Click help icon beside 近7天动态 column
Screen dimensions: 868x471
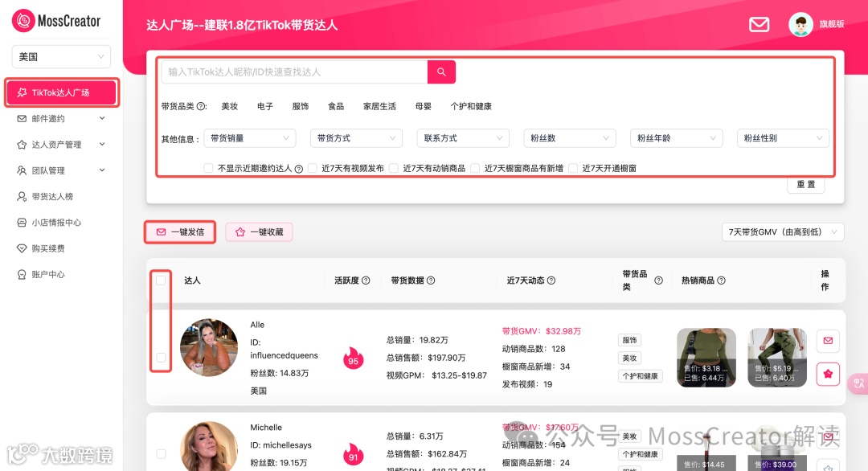click(551, 281)
